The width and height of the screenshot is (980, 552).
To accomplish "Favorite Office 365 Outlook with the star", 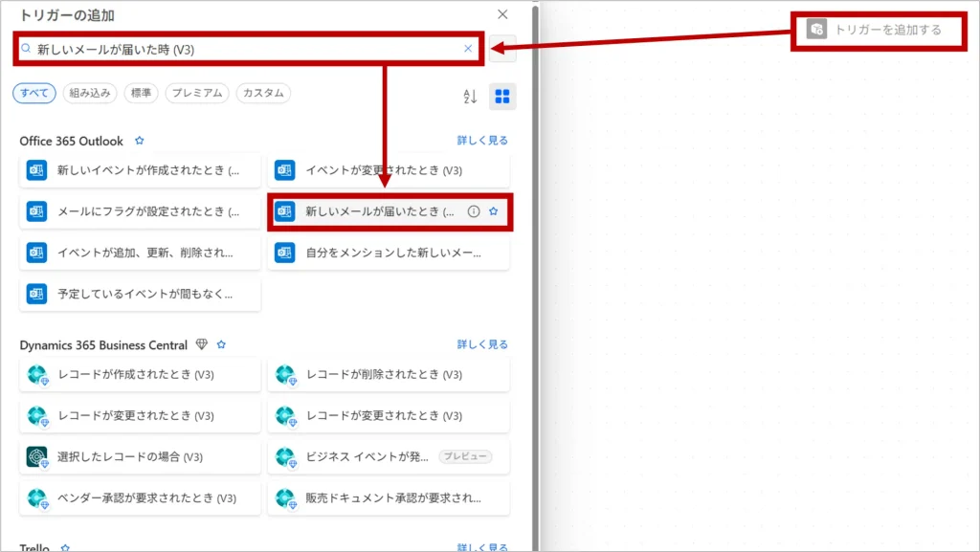I will (140, 141).
